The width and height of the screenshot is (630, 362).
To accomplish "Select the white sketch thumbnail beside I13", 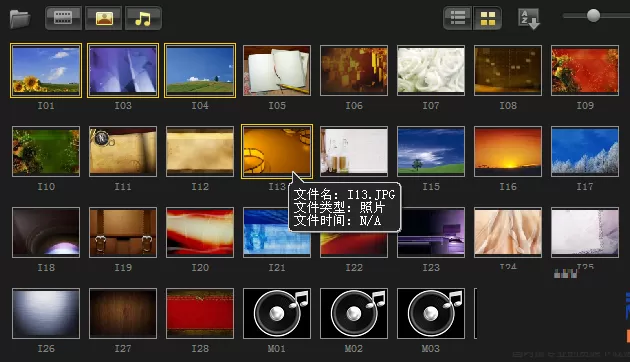I will [x=354, y=151].
